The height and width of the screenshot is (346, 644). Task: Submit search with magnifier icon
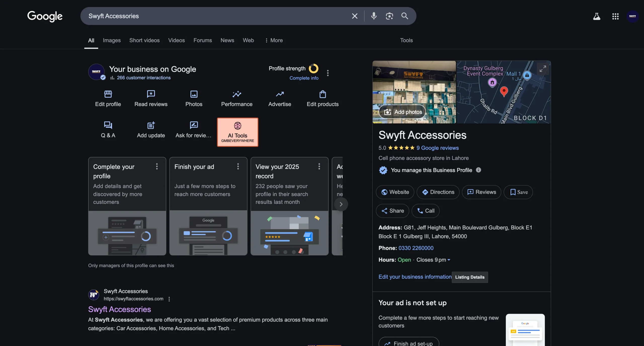coord(405,16)
